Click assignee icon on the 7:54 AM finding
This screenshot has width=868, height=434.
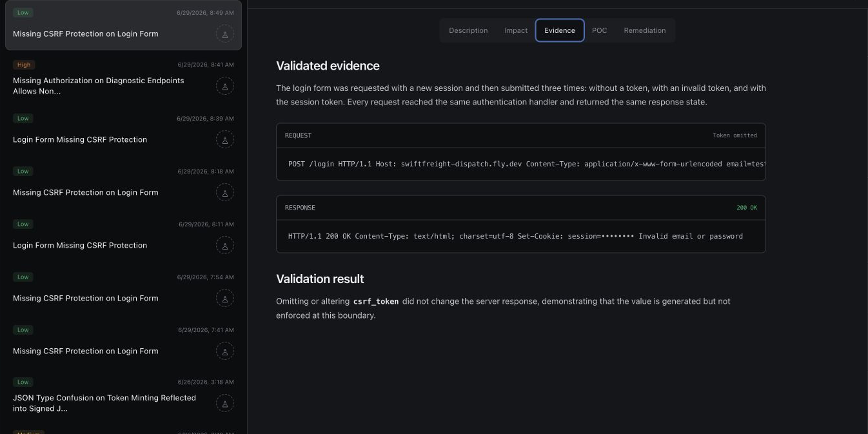[x=224, y=298]
